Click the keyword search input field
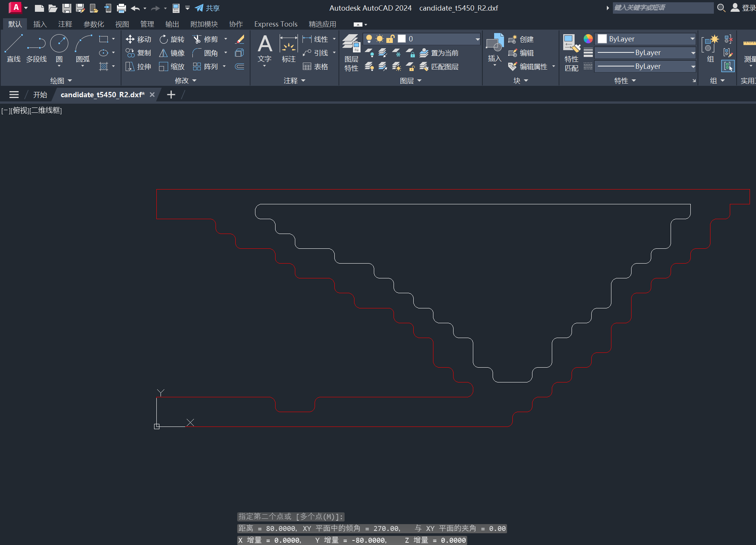This screenshot has width=756, height=545. click(663, 8)
